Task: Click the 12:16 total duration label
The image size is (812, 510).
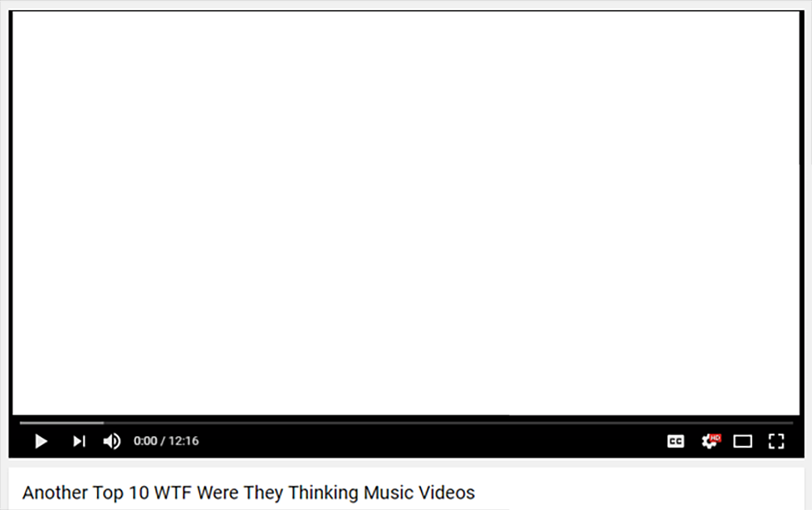Action: point(183,441)
